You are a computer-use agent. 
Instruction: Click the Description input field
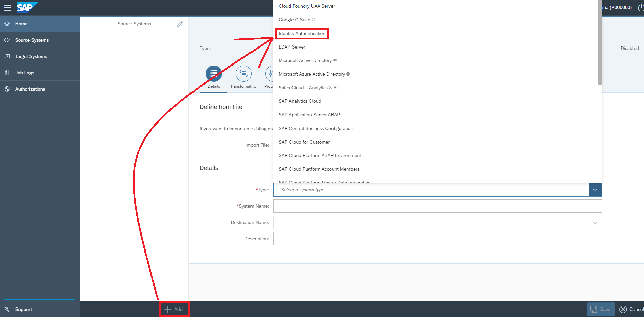[437, 239]
